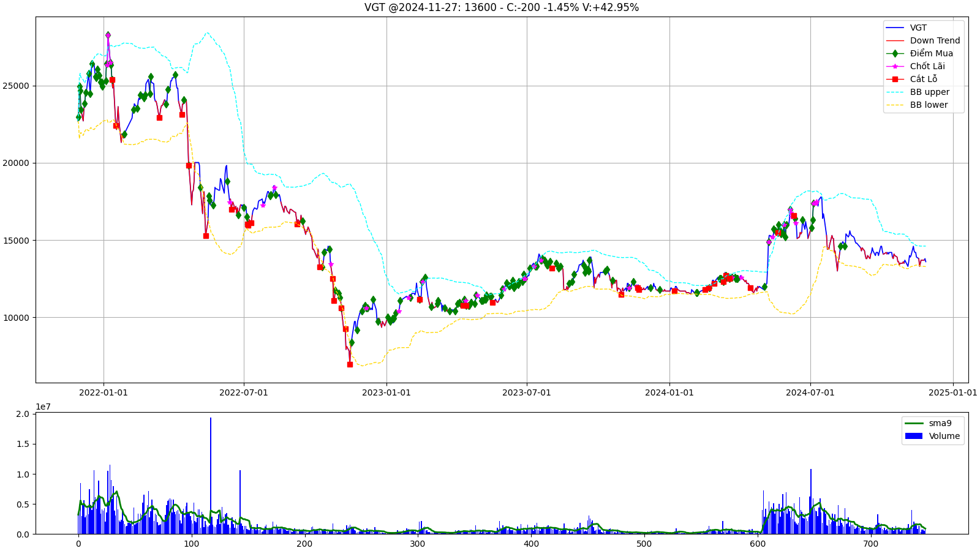980x551 pixels.
Task: Click the 'Chốt Lãi' legend label
Action: 927,66
